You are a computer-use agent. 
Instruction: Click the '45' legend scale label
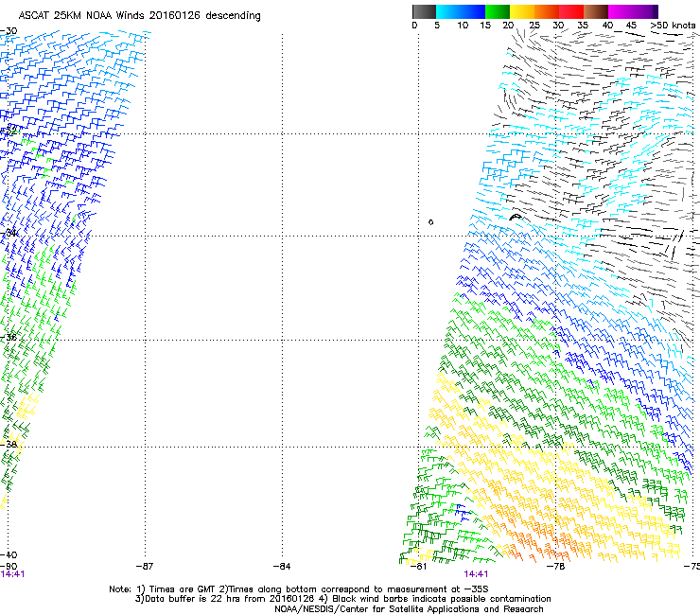tap(631, 26)
